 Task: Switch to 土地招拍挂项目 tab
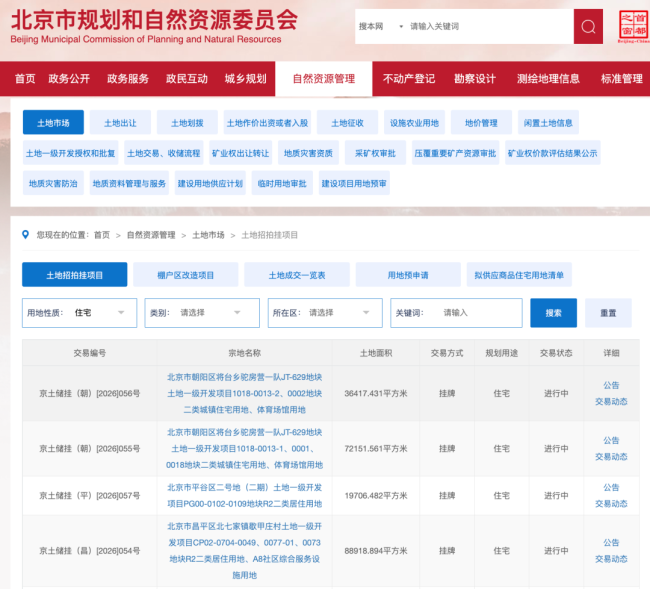pos(75,274)
